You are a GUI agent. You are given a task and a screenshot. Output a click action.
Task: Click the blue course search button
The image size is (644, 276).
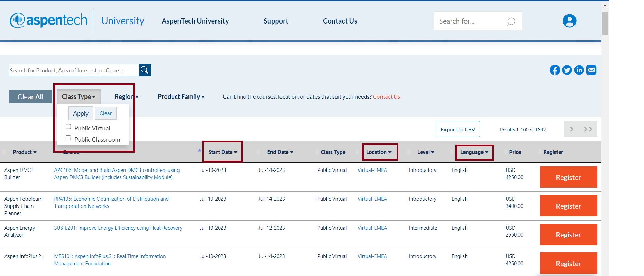(x=145, y=70)
